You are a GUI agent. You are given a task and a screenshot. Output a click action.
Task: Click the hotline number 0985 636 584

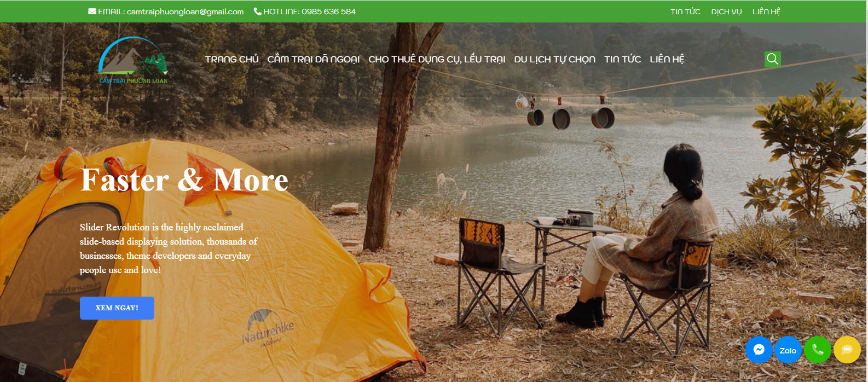(328, 11)
